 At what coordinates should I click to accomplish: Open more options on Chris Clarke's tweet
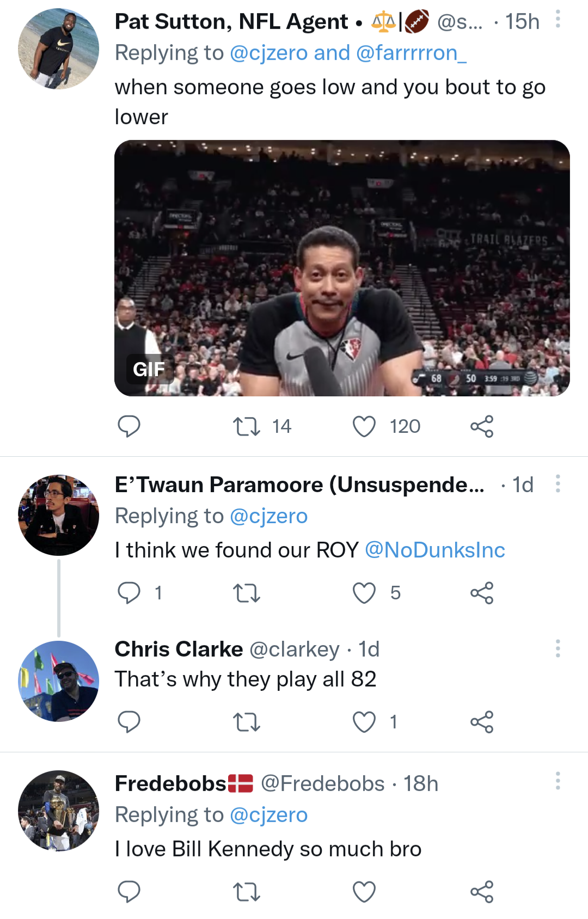click(x=558, y=648)
